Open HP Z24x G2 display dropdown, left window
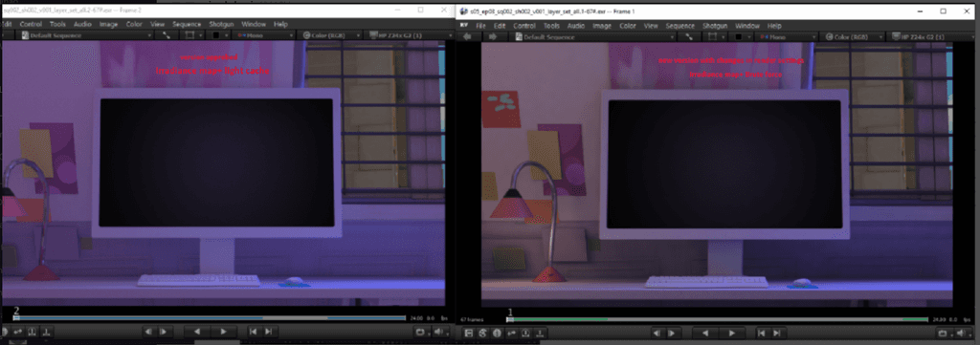Image resolution: width=980 pixels, height=345 pixels. [410, 36]
